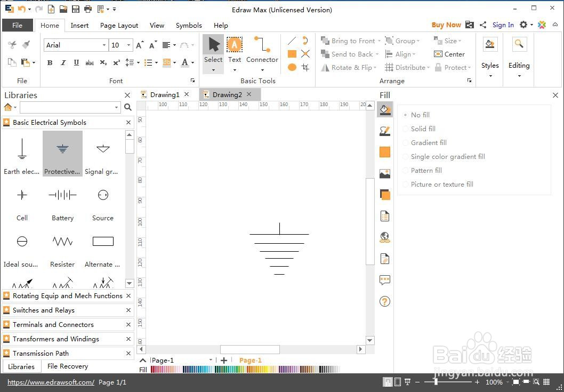Open the Layers panel icon in sidebar
This screenshot has height=392, width=564.
point(385,195)
